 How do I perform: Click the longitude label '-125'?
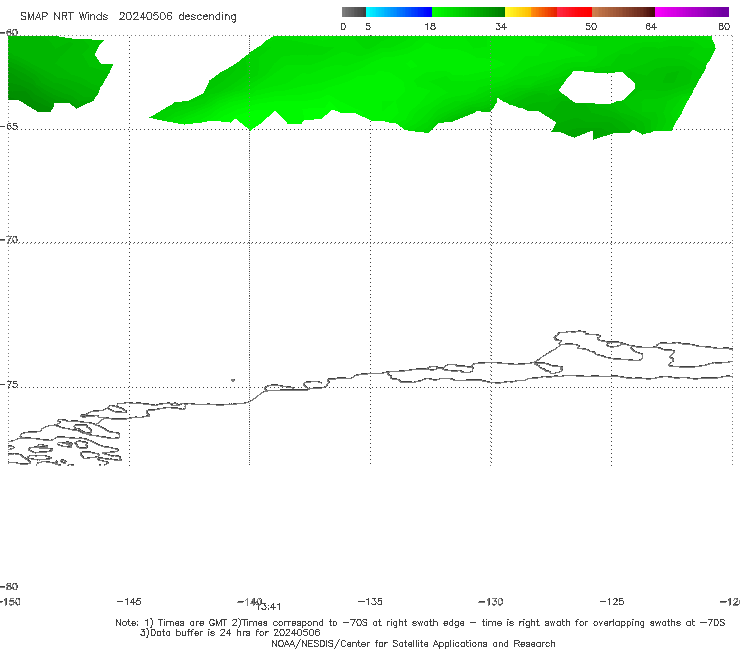(x=612, y=601)
